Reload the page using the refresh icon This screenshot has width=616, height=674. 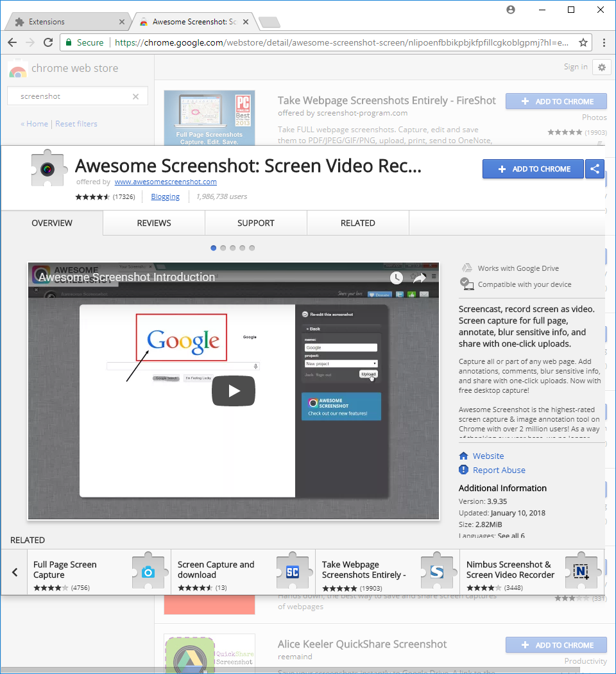[48, 42]
